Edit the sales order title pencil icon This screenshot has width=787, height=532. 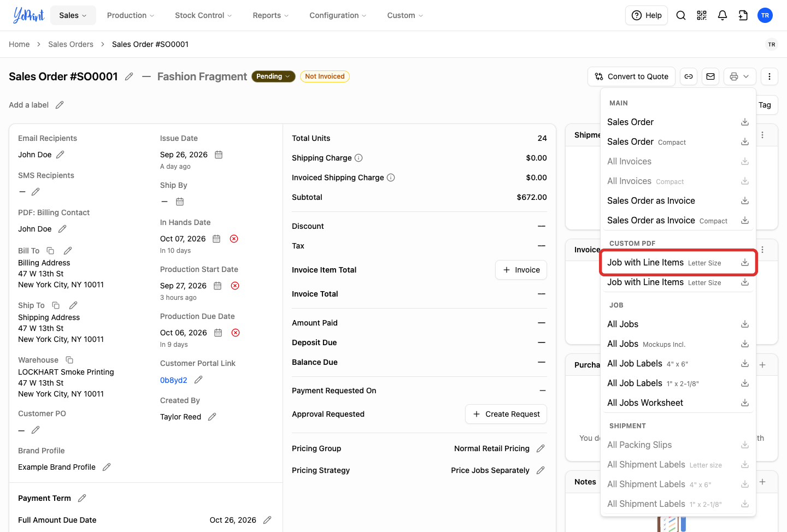[129, 76]
